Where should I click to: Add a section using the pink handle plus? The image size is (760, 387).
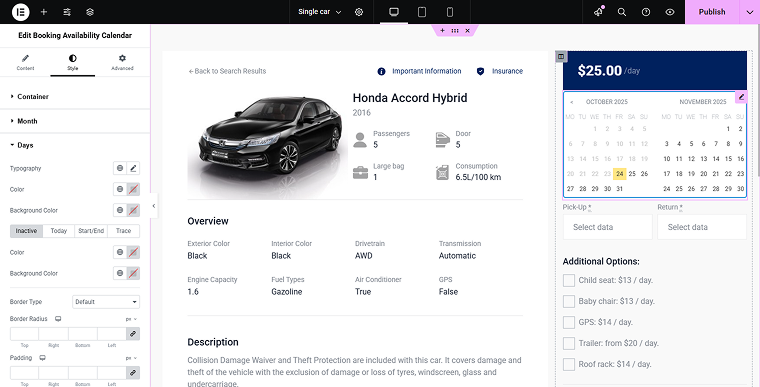[x=442, y=31]
